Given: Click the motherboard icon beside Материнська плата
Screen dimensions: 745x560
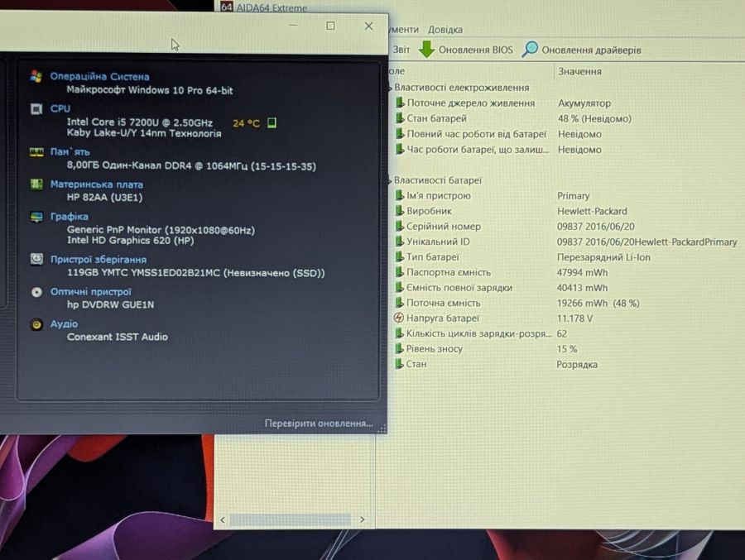Looking at the screenshot, I should pos(36,184).
